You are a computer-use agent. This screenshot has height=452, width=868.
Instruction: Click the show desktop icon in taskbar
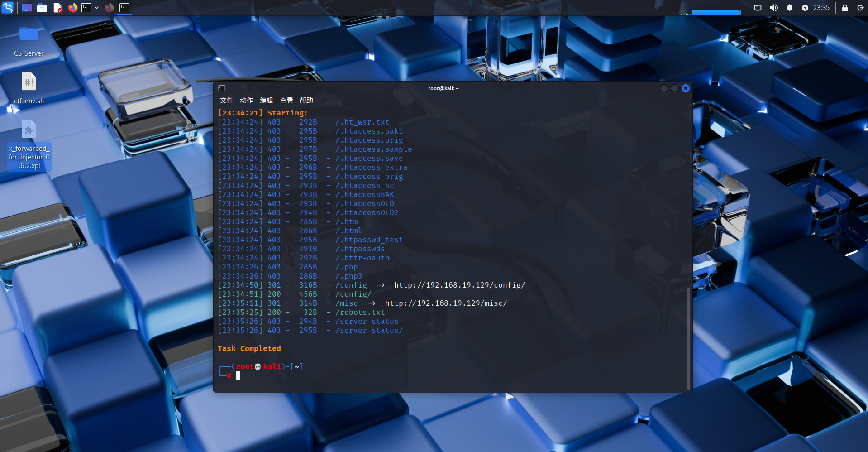tap(27, 8)
